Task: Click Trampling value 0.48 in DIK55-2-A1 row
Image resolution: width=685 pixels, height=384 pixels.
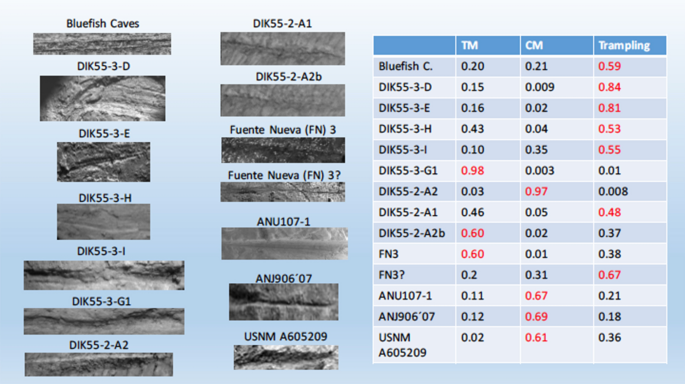Action: pos(609,212)
